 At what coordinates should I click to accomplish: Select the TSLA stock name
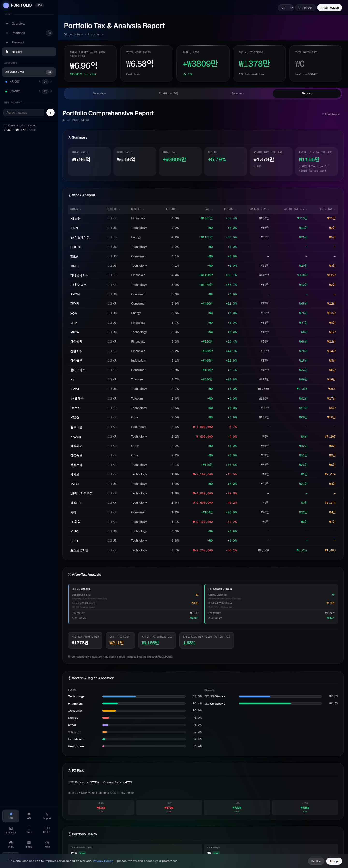(x=74, y=256)
